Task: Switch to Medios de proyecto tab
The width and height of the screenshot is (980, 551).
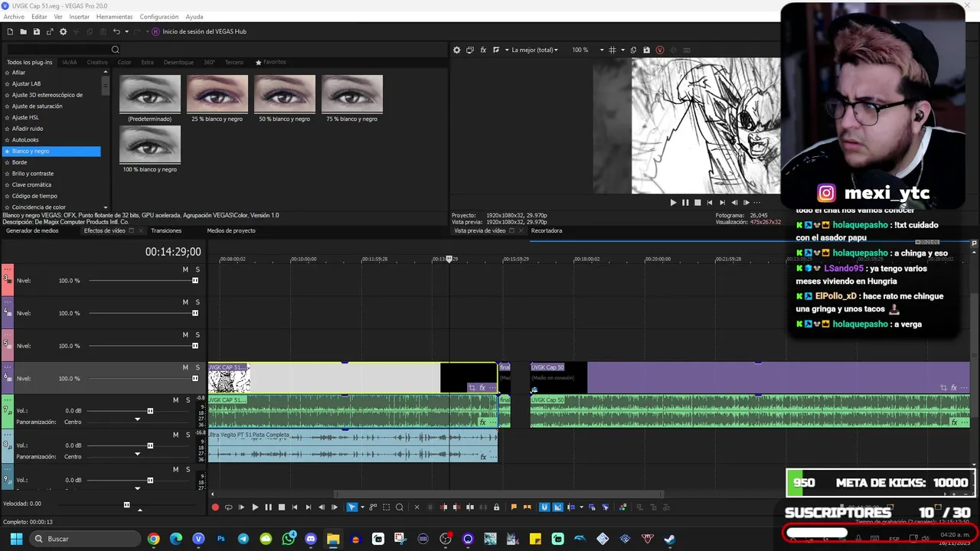Action: tap(231, 230)
